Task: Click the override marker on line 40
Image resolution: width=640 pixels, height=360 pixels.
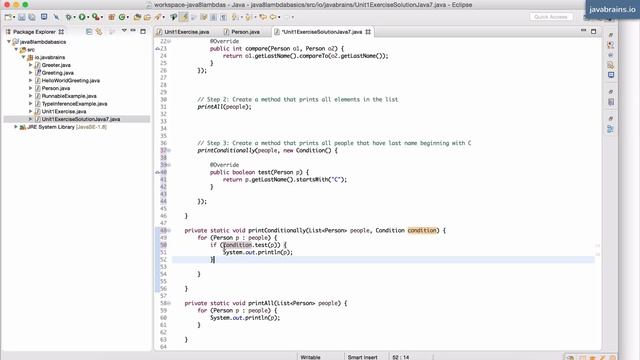Action: [158, 172]
